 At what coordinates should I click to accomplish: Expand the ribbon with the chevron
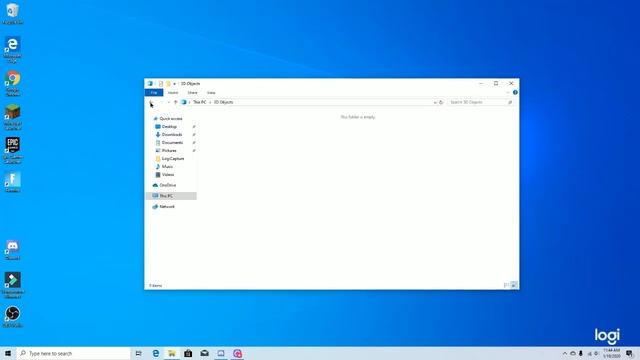[x=508, y=93]
